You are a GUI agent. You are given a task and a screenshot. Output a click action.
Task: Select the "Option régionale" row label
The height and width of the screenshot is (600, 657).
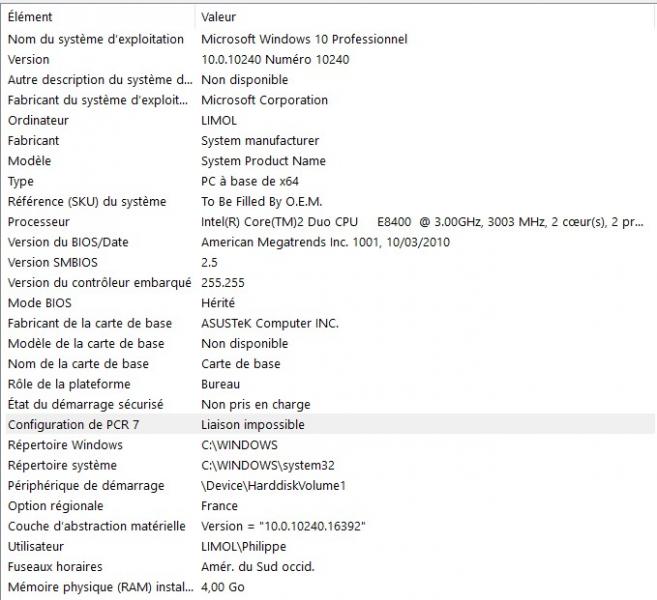click(55, 506)
